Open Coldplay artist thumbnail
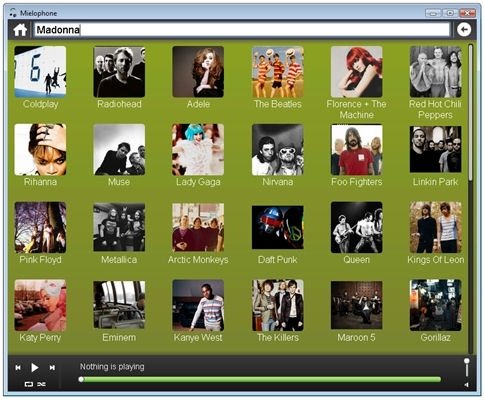The width and height of the screenshot is (484, 400). tap(40, 72)
